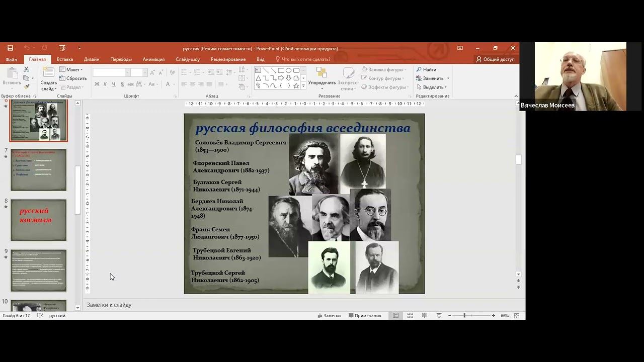The width and height of the screenshot is (644, 362).
Task: Open Reading View from status bar
Action: 425,316
